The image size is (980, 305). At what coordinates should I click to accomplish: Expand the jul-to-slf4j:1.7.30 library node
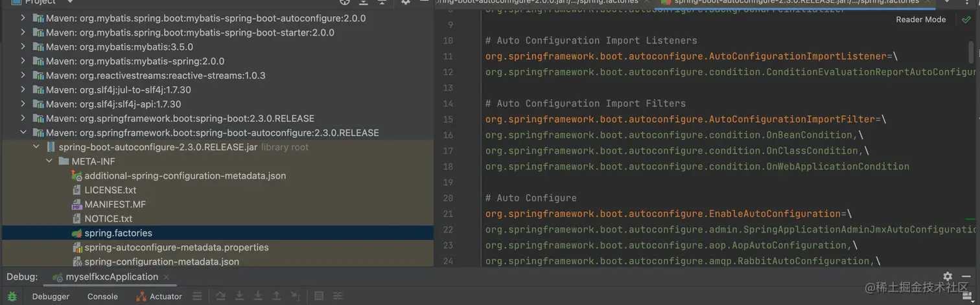pyautogui.click(x=23, y=89)
